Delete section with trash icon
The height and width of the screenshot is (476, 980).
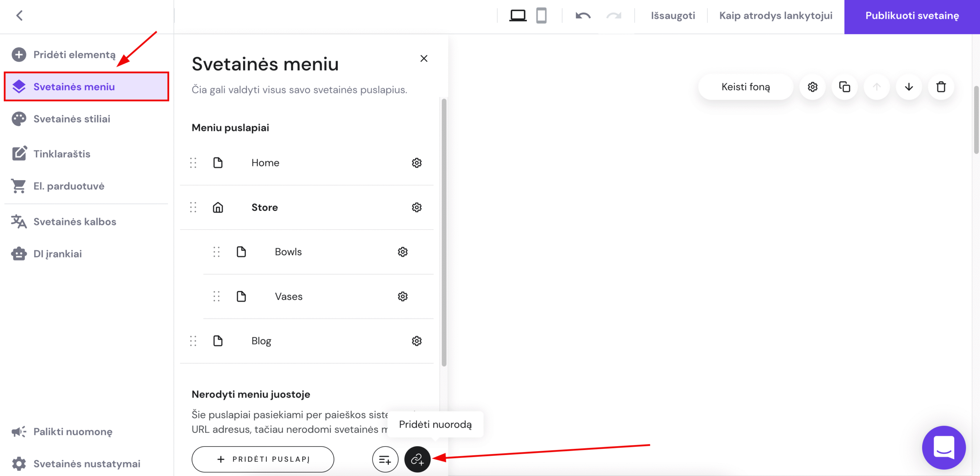(941, 87)
